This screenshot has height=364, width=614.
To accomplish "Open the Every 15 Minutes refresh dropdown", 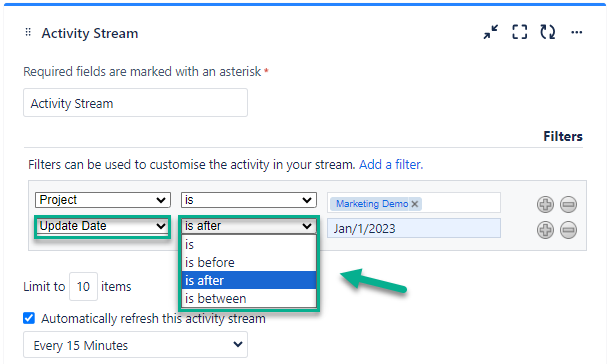I will point(135,344).
